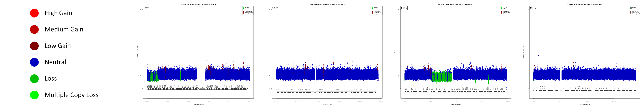Select the bright green Multiple Copy Loss circle

tap(34, 95)
